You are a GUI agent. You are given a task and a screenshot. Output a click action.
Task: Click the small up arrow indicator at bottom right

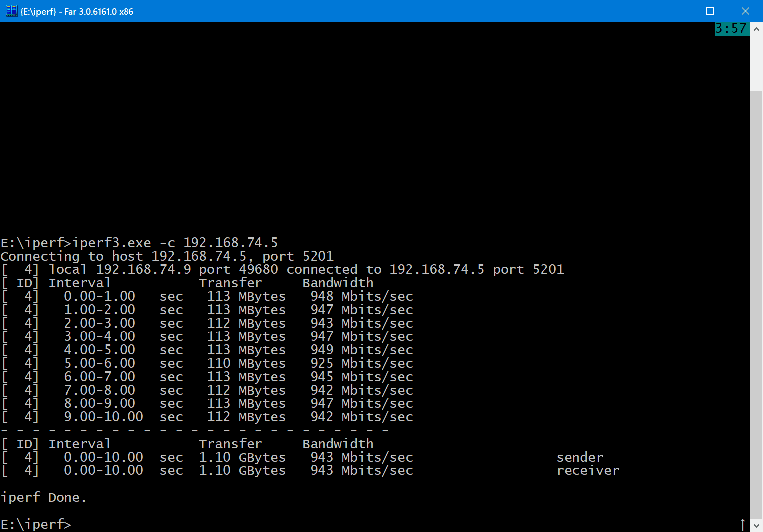click(x=743, y=524)
